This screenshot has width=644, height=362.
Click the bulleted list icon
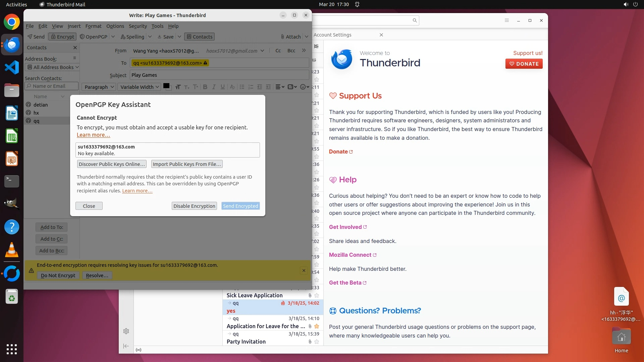tap(242, 87)
